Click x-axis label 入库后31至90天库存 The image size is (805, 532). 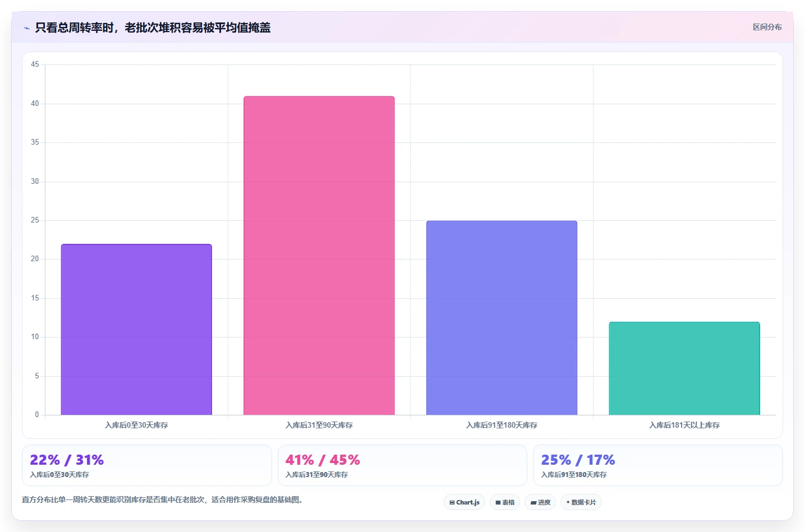[x=319, y=425]
